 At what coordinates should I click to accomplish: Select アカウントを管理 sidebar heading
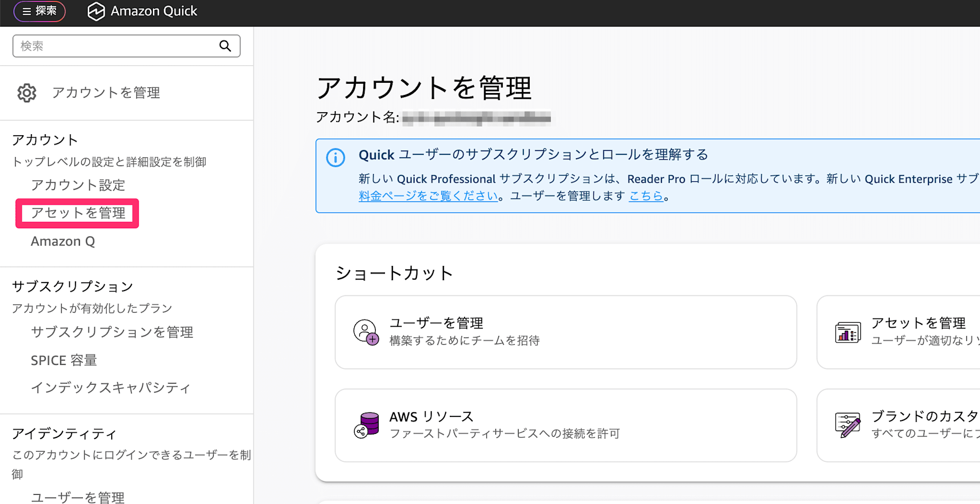(106, 93)
